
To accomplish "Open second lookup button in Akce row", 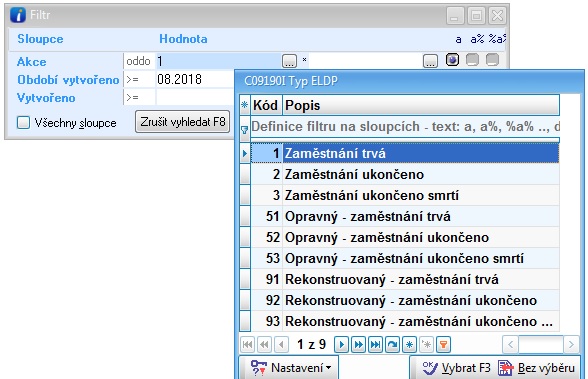I will (430, 61).
